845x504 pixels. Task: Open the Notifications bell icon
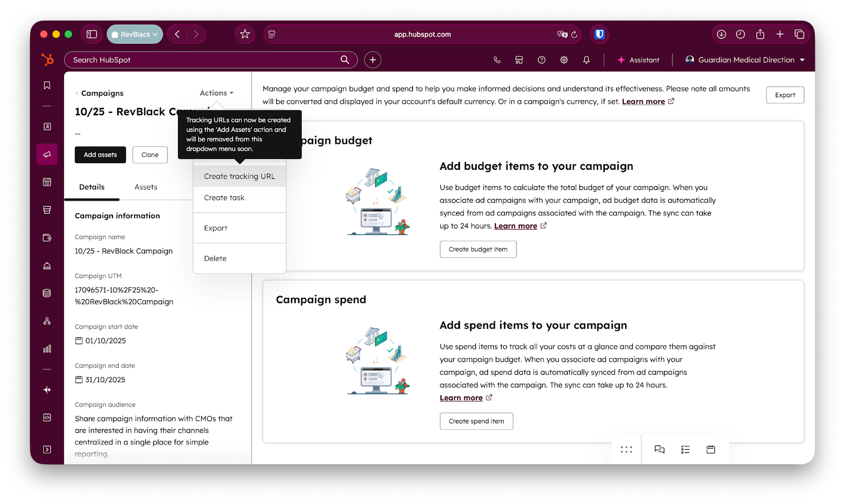[x=586, y=60]
